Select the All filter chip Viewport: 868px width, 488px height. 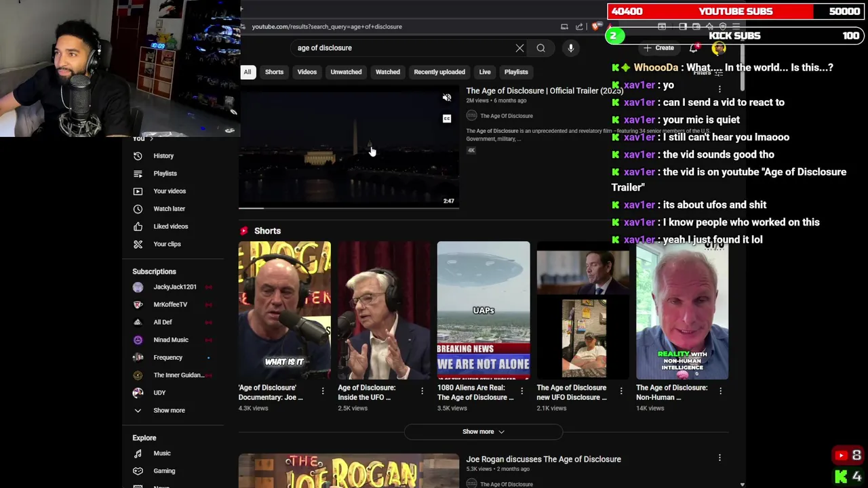tap(248, 72)
